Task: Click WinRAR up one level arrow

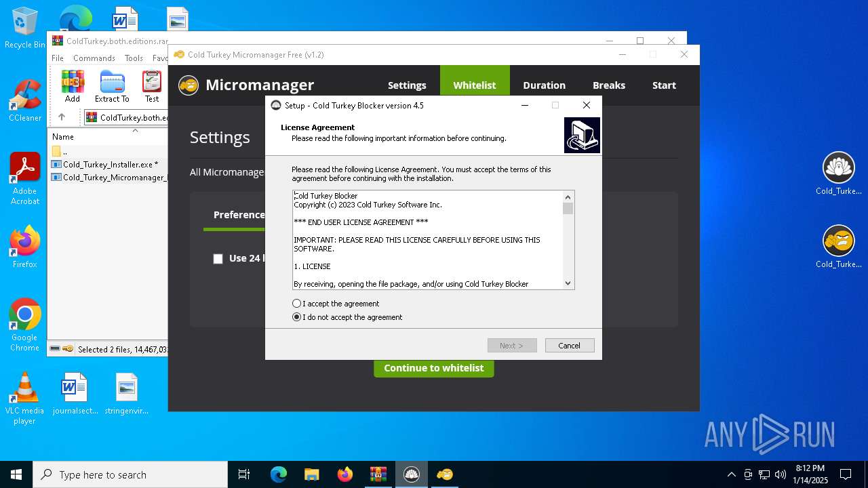Action: coord(62,117)
